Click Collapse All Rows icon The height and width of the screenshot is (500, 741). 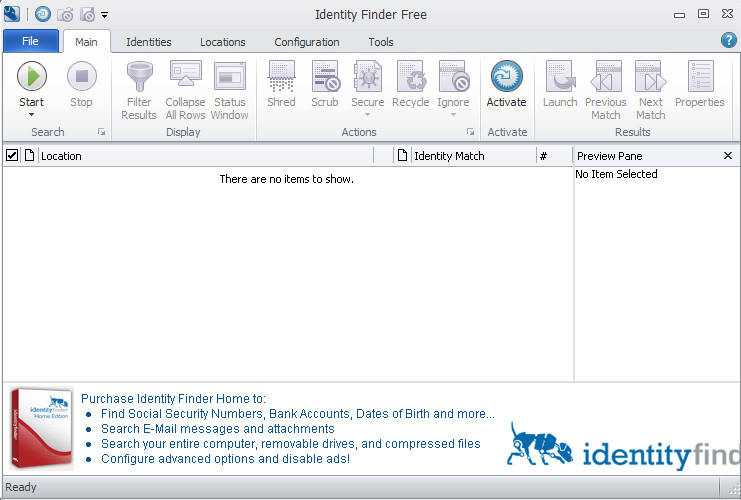click(x=185, y=75)
